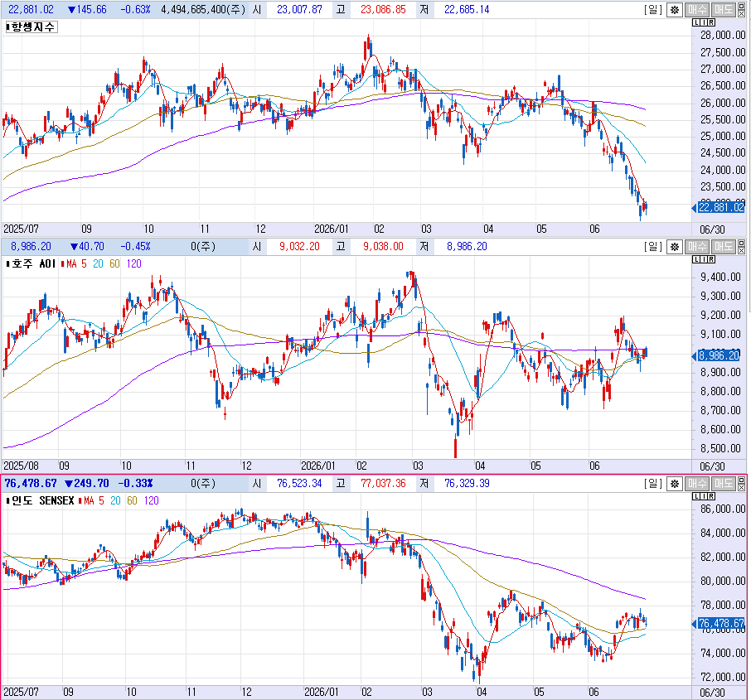
Task: Click 매수 buy button on Australia AOI chart
Action: tap(697, 247)
